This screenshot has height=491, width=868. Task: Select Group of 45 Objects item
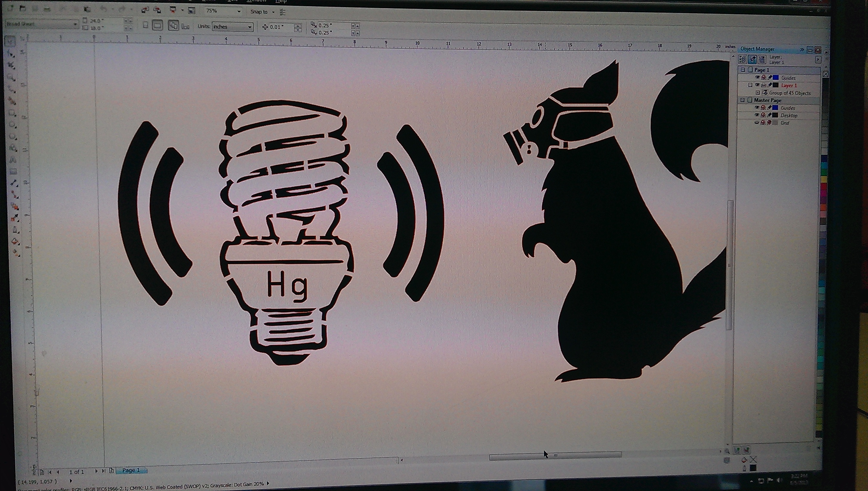(x=790, y=93)
